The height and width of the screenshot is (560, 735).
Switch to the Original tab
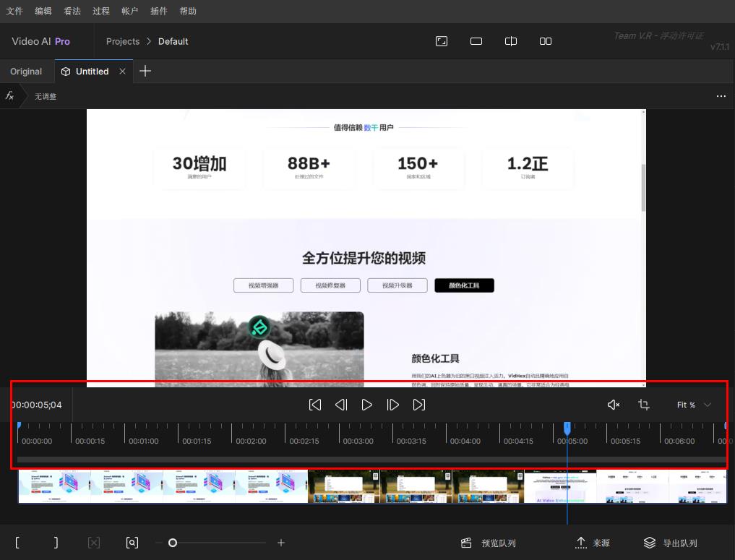26,72
